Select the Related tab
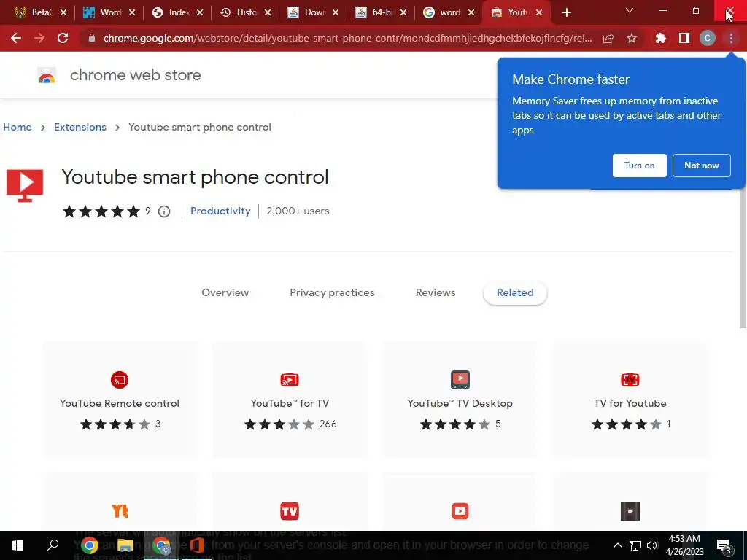Image resolution: width=747 pixels, height=560 pixels. (x=515, y=292)
